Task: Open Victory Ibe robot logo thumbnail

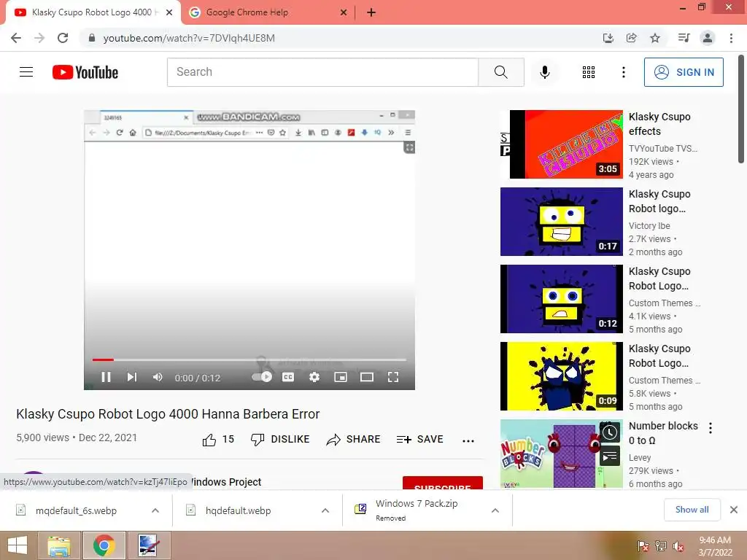Action: 561,222
